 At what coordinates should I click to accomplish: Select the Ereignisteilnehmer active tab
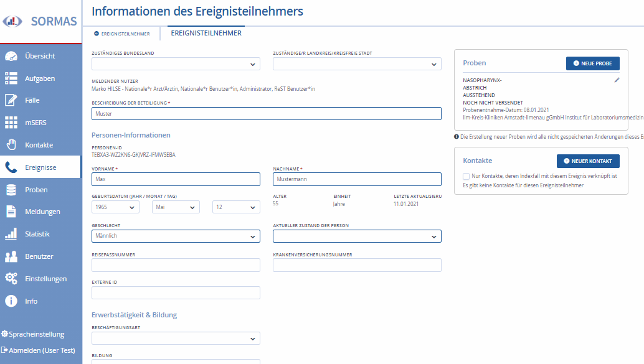[206, 33]
